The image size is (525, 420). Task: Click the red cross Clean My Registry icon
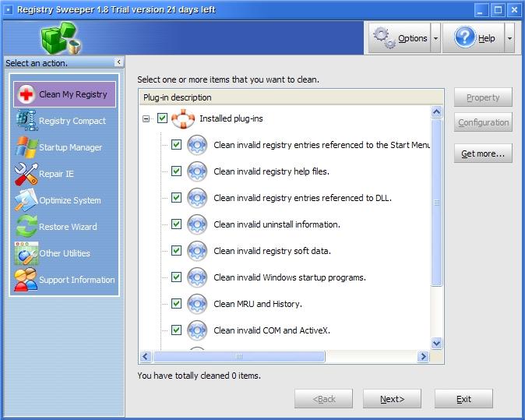26,94
